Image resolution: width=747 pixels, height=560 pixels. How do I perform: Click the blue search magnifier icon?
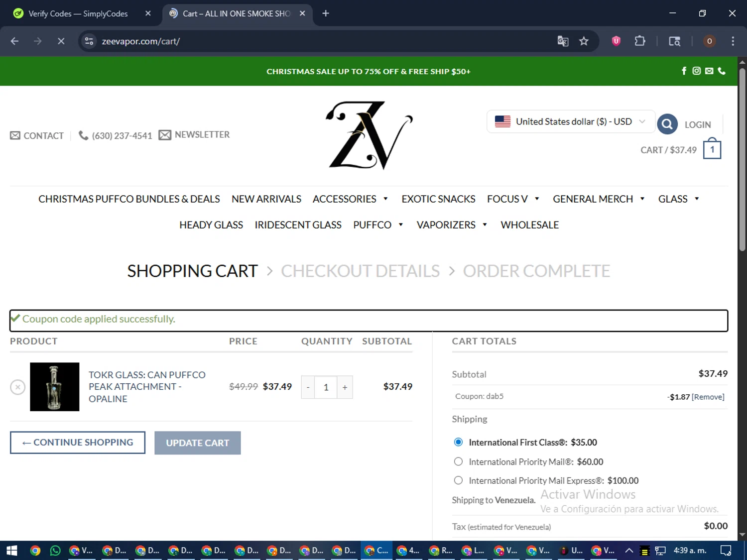tap(667, 124)
